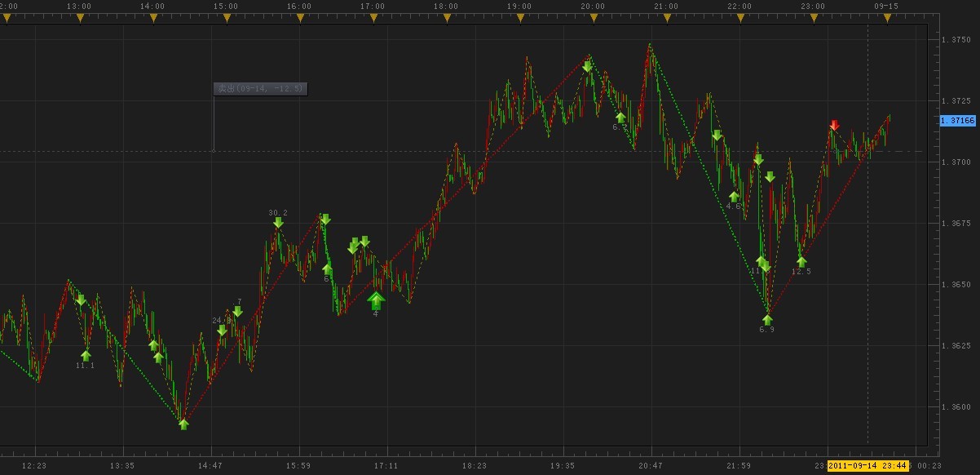Click the up arrow labeled 4.6

click(x=734, y=197)
